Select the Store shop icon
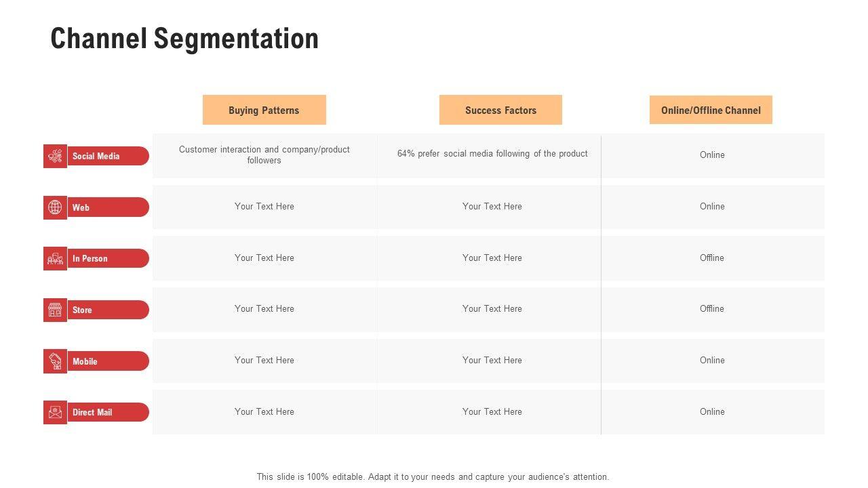The height and width of the screenshot is (488, 868). pyautogui.click(x=55, y=310)
